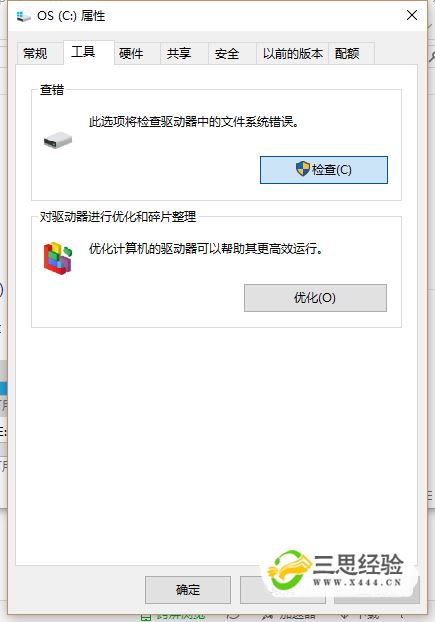Click the gray disk drive icon under 查错

(58, 140)
